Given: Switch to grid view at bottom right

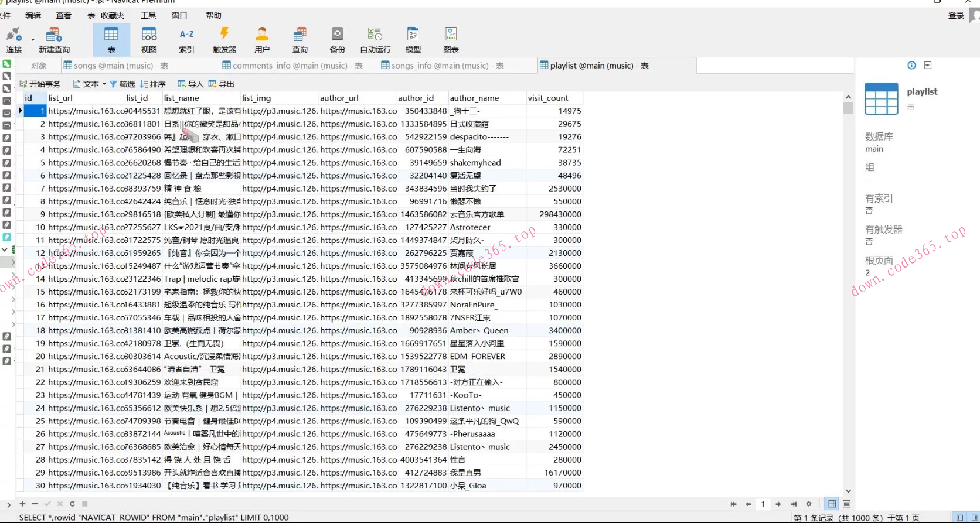Looking at the screenshot, I should click(x=832, y=504).
